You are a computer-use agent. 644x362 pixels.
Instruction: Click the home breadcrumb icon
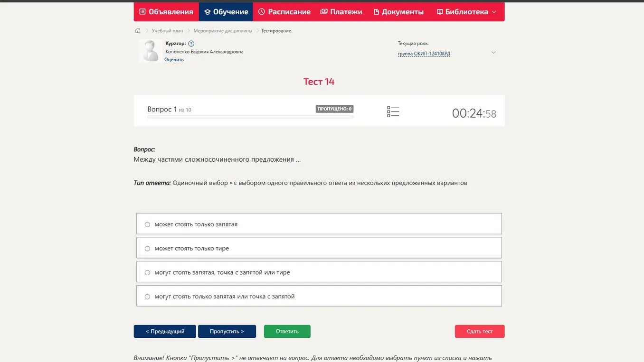coord(138,30)
